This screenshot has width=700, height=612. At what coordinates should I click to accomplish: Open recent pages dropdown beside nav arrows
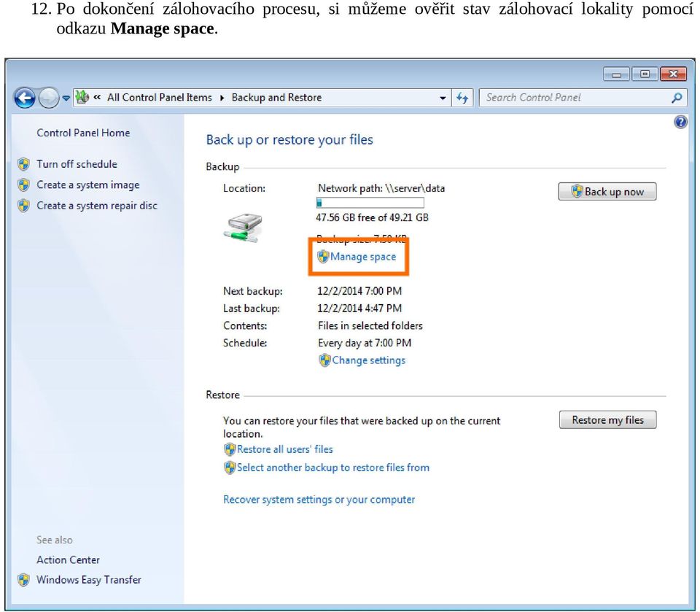point(66,98)
